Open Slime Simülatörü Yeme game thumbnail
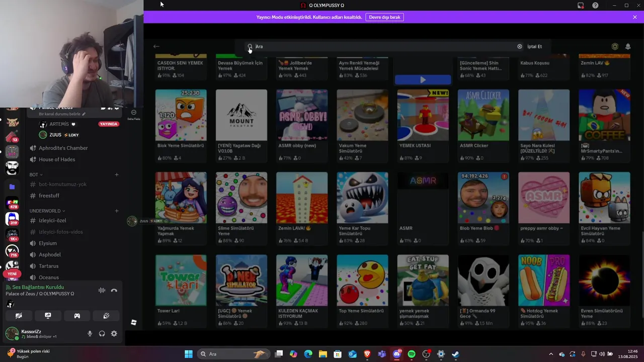The height and width of the screenshot is (362, 644). click(242, 198)
